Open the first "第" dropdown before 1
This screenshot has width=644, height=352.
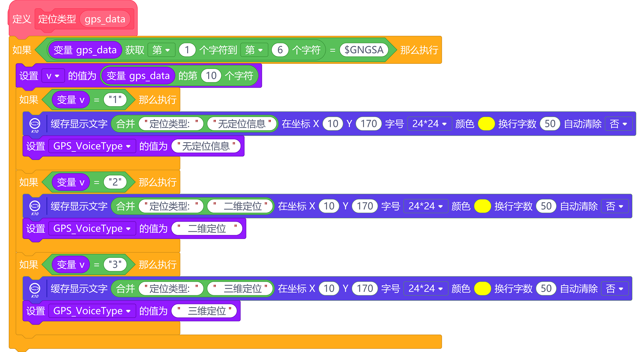click(x=161, y=50)
